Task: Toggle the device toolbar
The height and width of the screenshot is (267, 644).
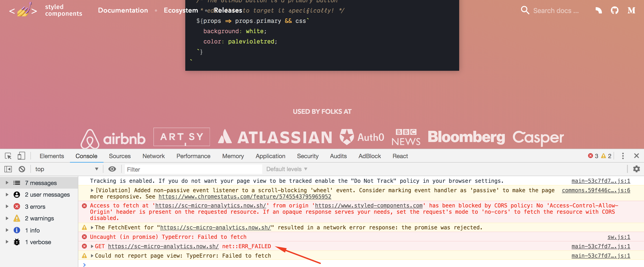Action: click(21, 156)
